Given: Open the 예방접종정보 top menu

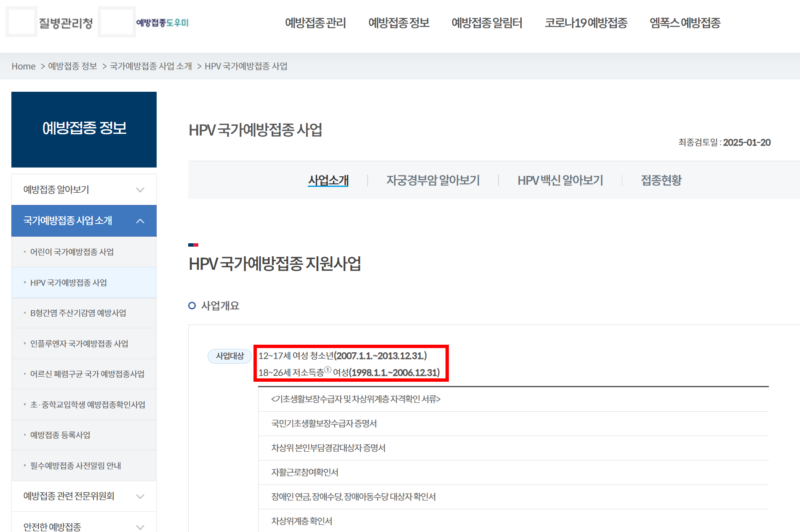Looking at the screenshot, I should (399, 23).
